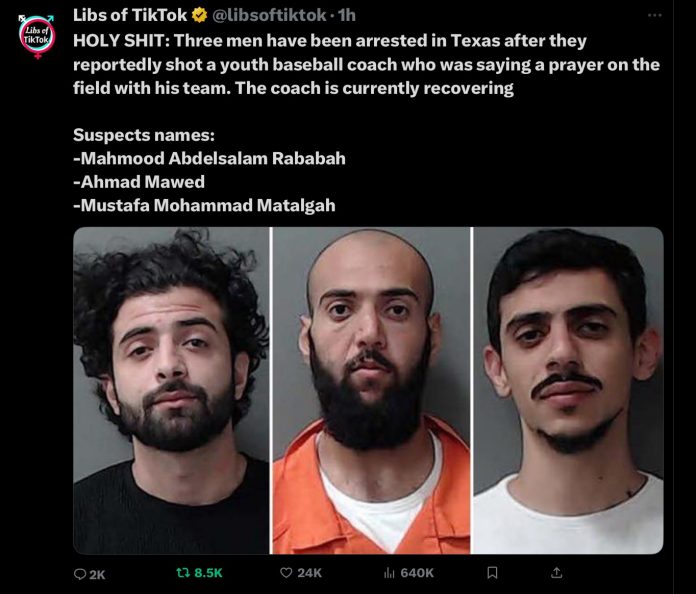View the right mugshot in white shirt
Image resolution: width=696 pixels, height=594 pixels.
click(568, 390)
